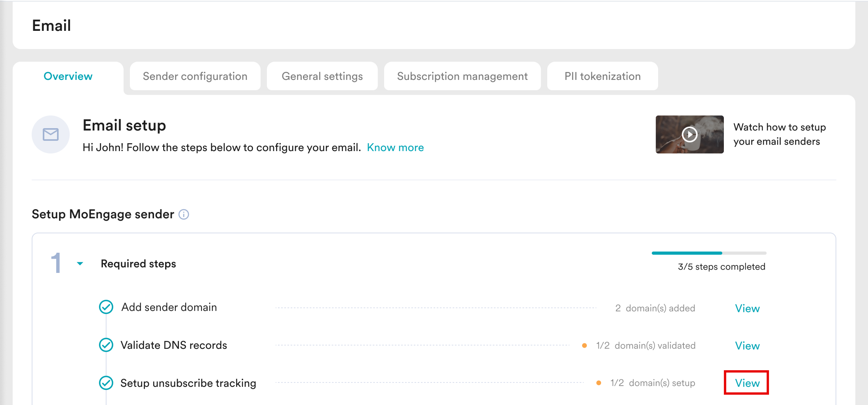Open View for Setup unsubscribe tracking
868x405 pixels.
tap(747, 383)
